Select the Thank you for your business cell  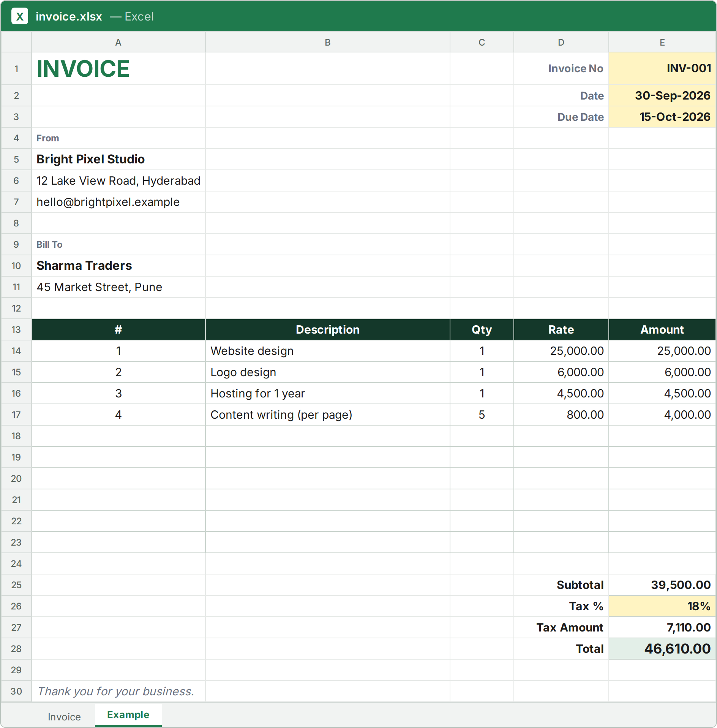click(x=118, y=691)
